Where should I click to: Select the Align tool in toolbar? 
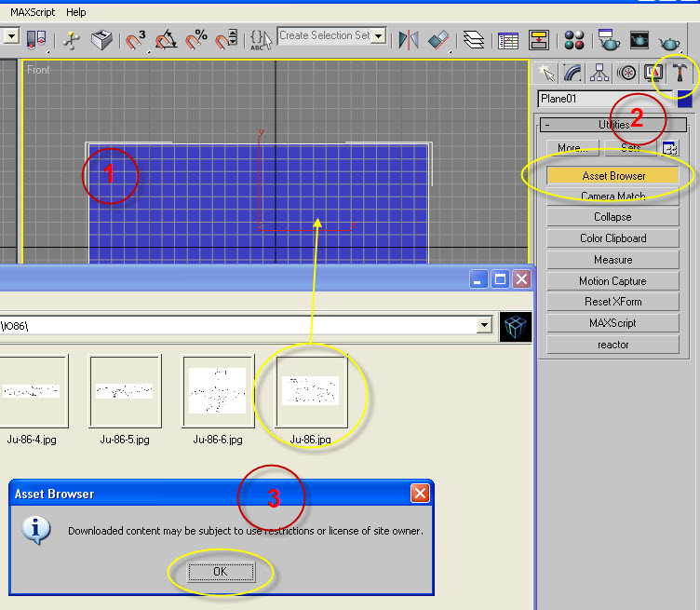coord(438,39)
